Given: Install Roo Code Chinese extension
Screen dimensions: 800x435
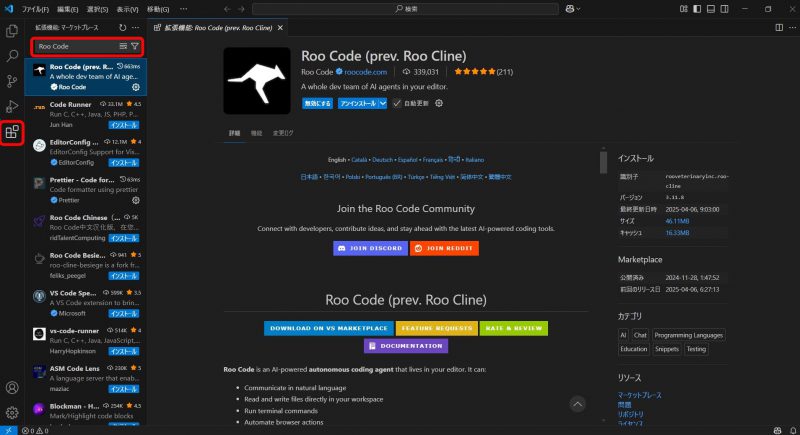Looking at the screenshot, I should point(123,238).
